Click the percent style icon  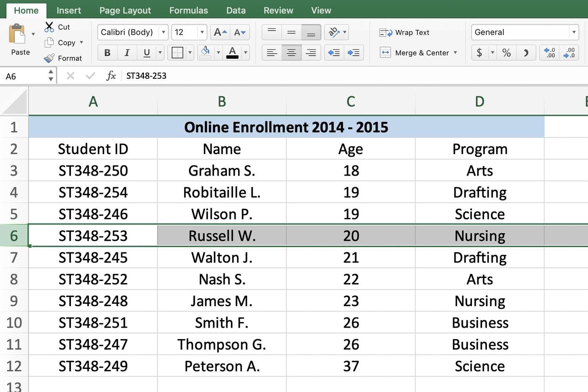[x=506, y=53]
